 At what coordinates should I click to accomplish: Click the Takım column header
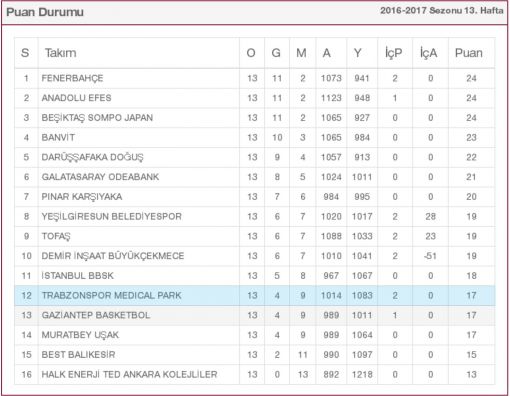[60, 53]
